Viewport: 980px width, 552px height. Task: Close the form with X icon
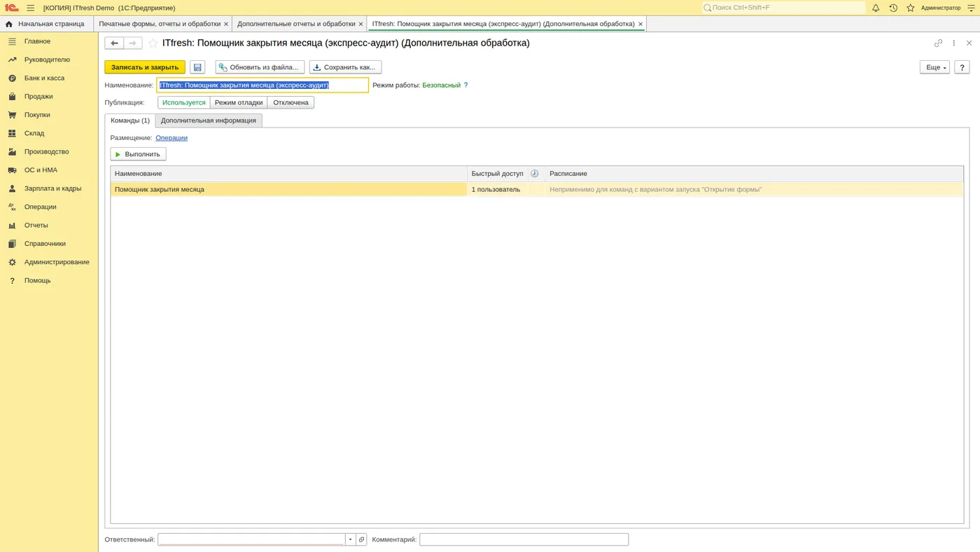pyautogui.click(x=969, y=43)
